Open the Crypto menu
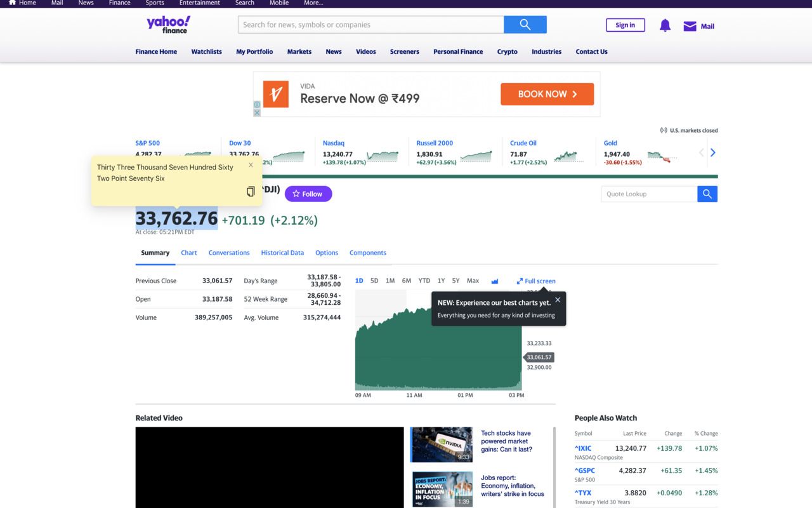Viewport: 812px width, 508px height. click(507, 51)
